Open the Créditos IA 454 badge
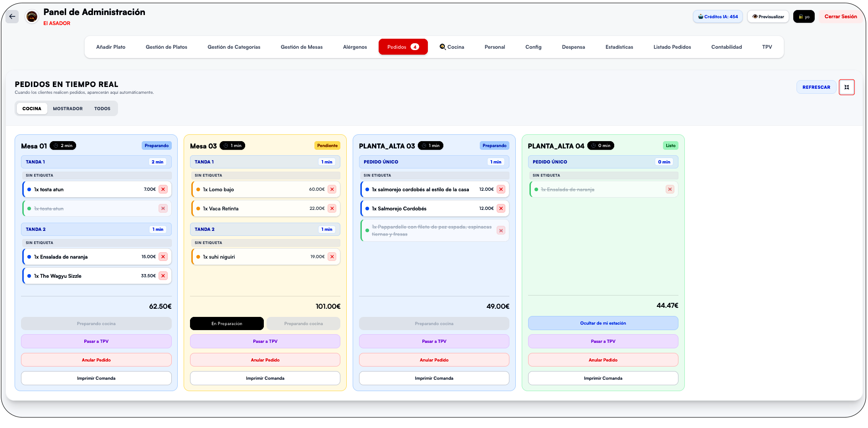The image size is (868, 428). [x=718, y=16]
